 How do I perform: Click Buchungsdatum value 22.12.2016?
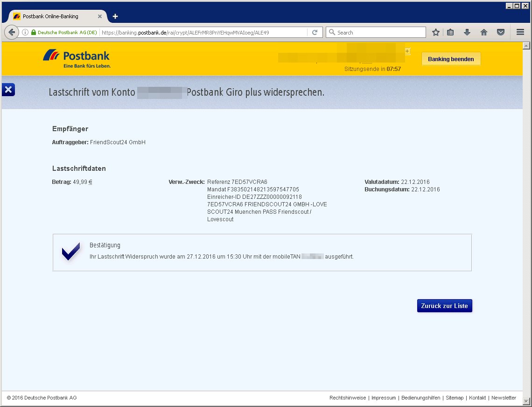coord(426,189)
